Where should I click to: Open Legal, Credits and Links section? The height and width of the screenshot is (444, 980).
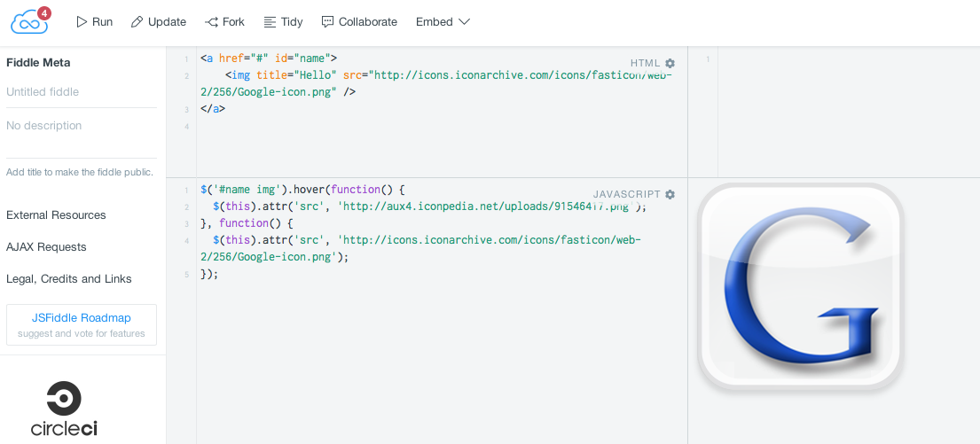coord(69,278)
